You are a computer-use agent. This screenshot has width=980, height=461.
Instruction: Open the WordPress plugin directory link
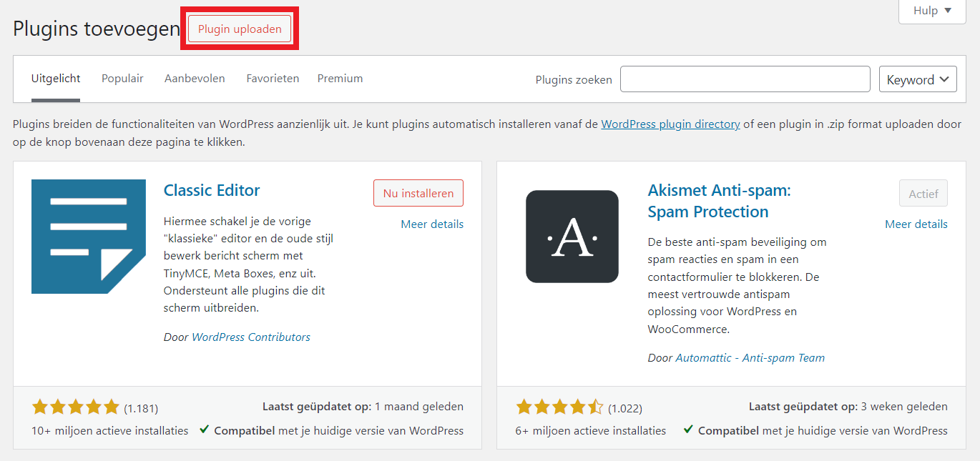click(670, 124)
